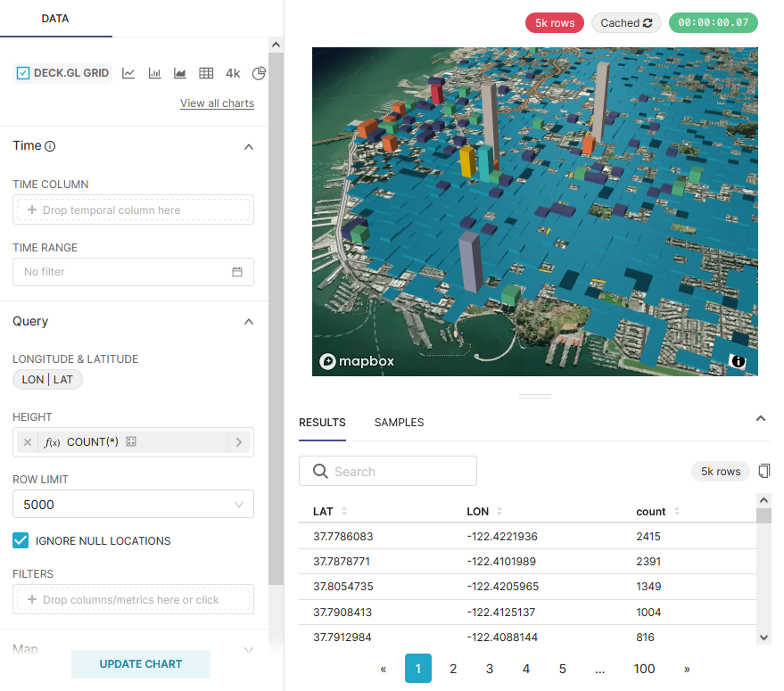Viewport: 784px width, 691px height.
Task: Switch to the Samples tab
Action: (399, 423)
